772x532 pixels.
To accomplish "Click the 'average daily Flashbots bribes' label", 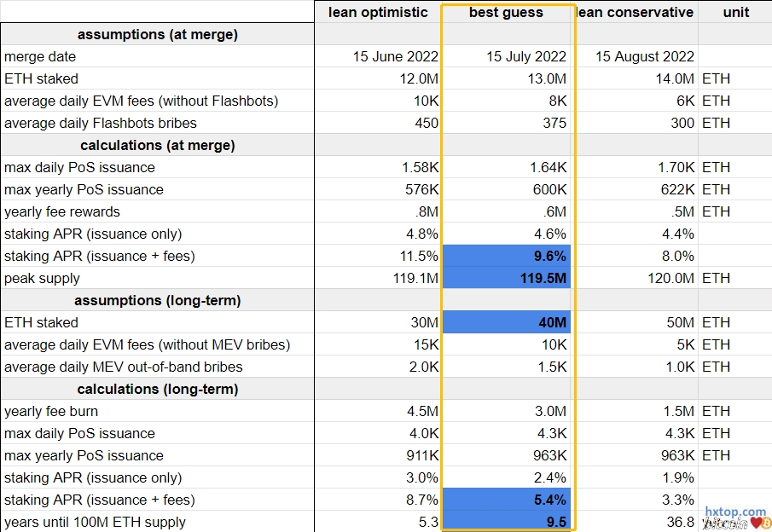I will pos(101,123).
